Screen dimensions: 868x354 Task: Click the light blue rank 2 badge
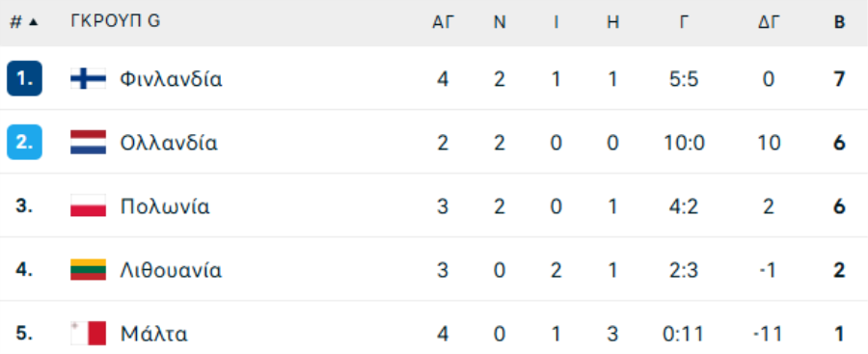(x=24, y=143)
